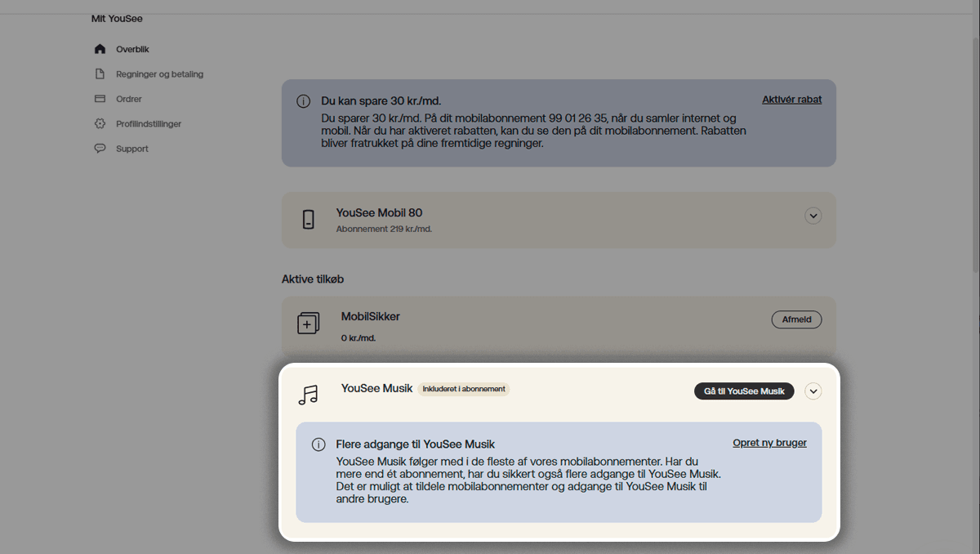The width and height of the screenshot is (980, 554).
Task: Go to Regninger og betaling
Action: [159, 74]
